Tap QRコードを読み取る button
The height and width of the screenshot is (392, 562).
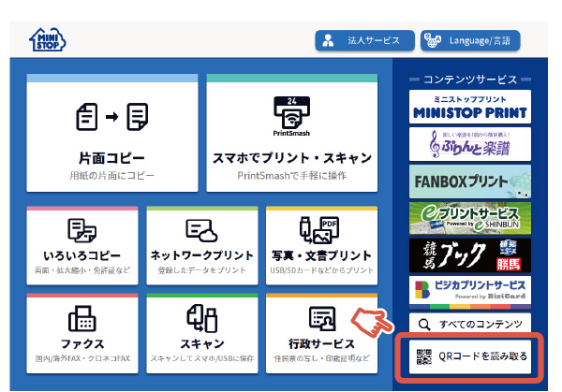470,356
